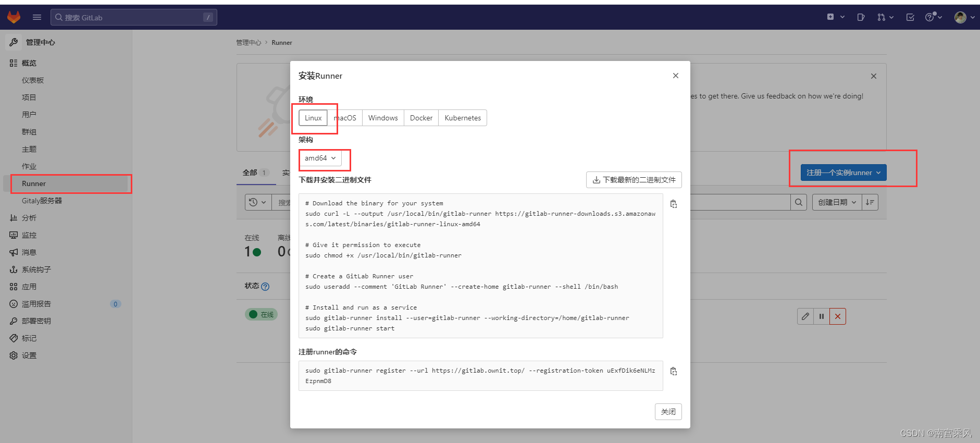This screenshot has height=443, width=980.
Task: Open 作业 in the sidebar
Action: tap(29, 166)
